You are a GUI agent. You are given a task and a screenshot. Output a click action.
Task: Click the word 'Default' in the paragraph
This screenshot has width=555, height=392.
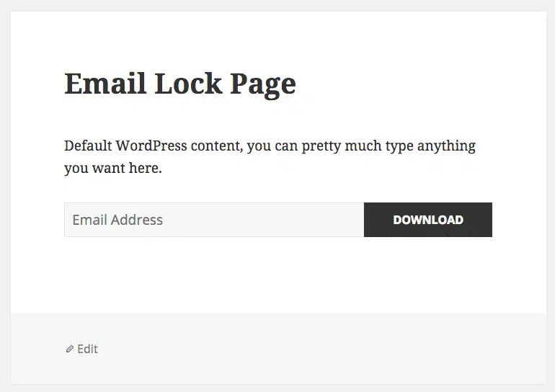coord(88,146)
